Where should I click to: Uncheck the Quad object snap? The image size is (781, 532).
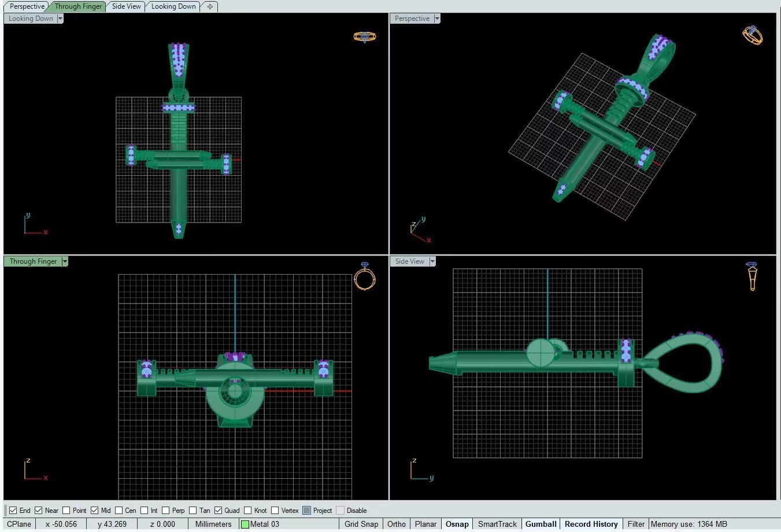click(x=219, y=510)
